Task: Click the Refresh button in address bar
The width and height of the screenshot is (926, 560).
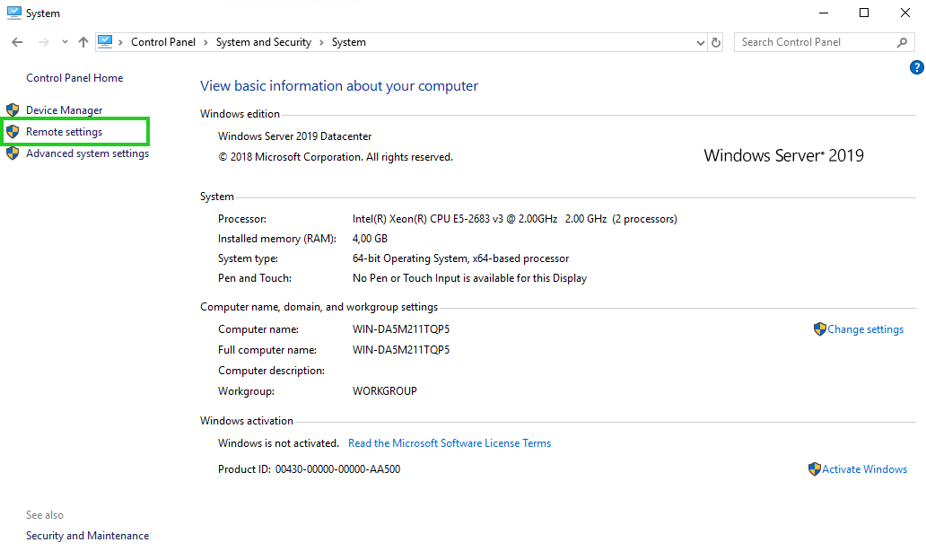Action: click(716, 42)
